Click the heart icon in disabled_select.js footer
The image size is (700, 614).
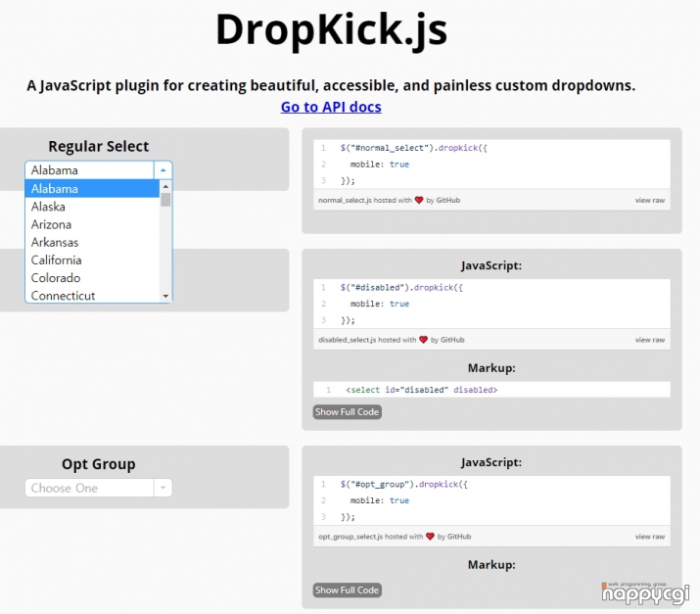(x=423, y=340)
